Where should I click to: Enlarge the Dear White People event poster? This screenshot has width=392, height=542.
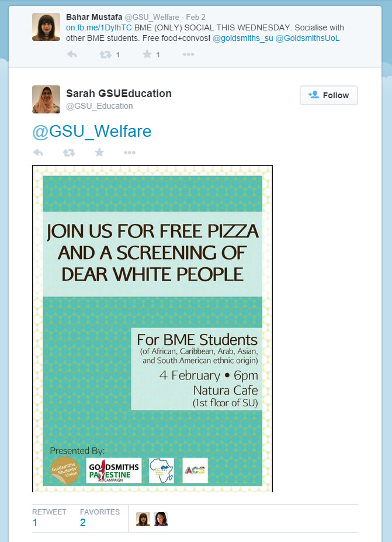point(152,328)
